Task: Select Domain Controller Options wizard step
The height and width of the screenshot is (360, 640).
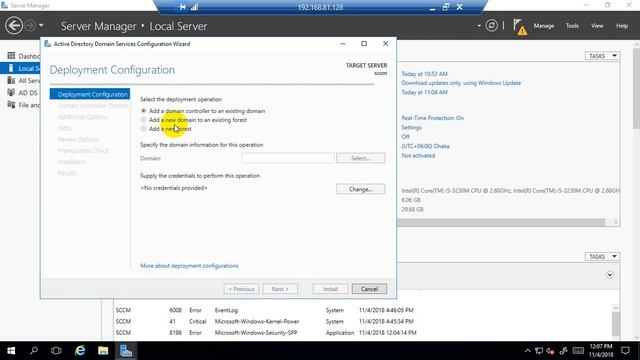Action: click(93, 106)
